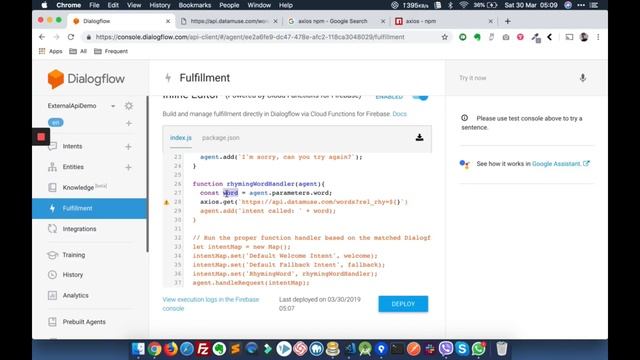640x360 pixels.
Task: Select Fulfillment in the sidebar
Action: coord(89,208)
